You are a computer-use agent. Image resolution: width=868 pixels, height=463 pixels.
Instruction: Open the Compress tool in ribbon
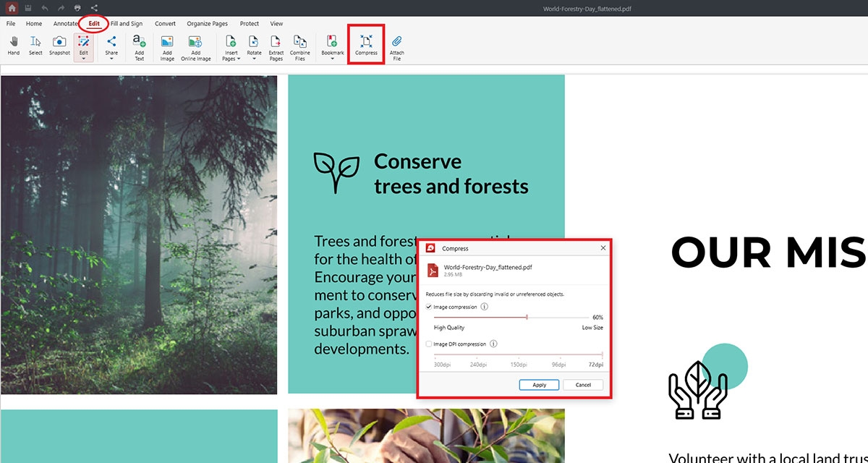(x=366, y=45)
